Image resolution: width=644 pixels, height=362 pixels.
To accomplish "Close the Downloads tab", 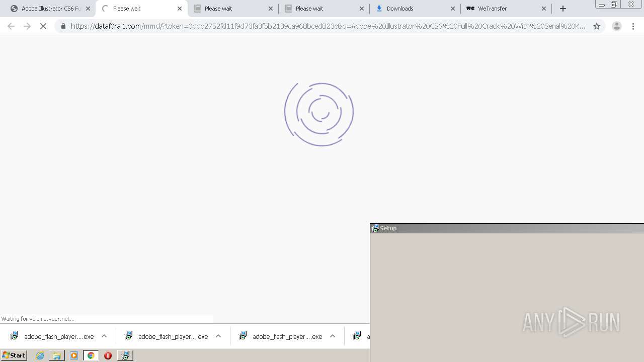I will point(452,9).
